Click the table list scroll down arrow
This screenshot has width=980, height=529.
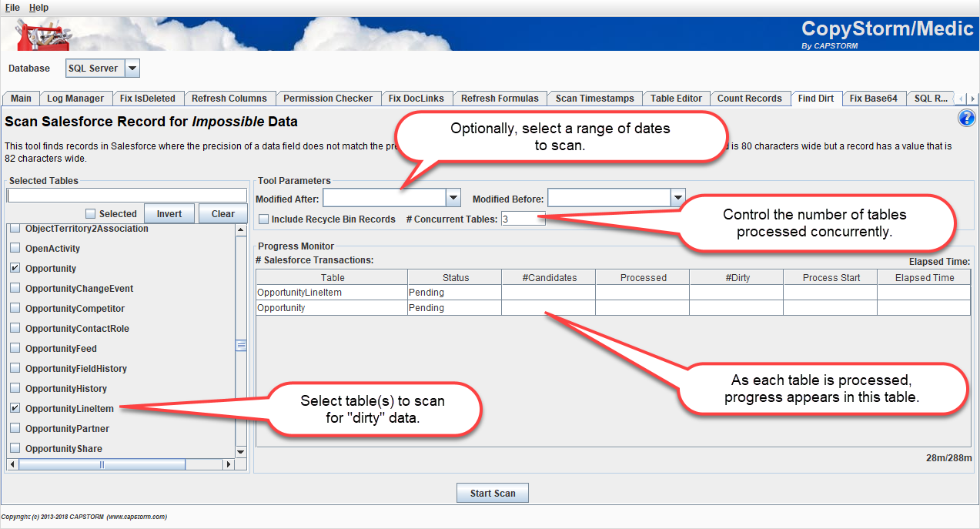click(x=240, y=451)
